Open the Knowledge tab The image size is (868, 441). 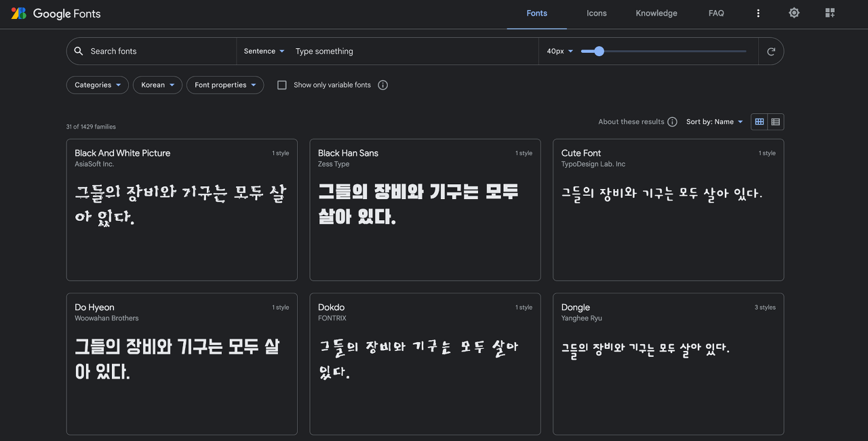[656, 14]
